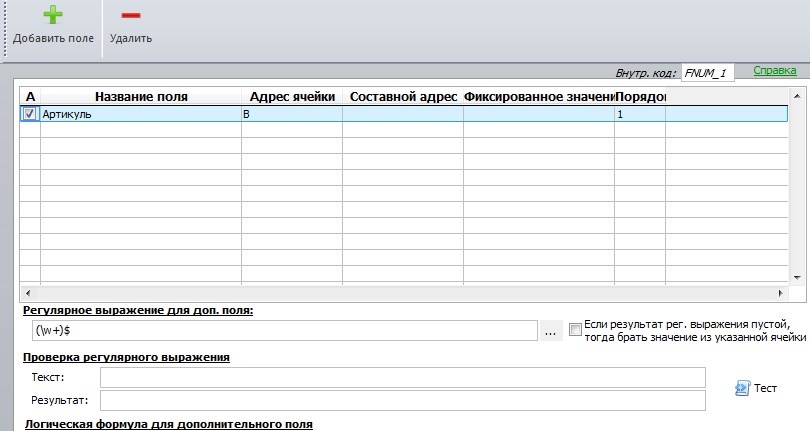
Task: Click the red minus Delete icon
Action: 131,16
